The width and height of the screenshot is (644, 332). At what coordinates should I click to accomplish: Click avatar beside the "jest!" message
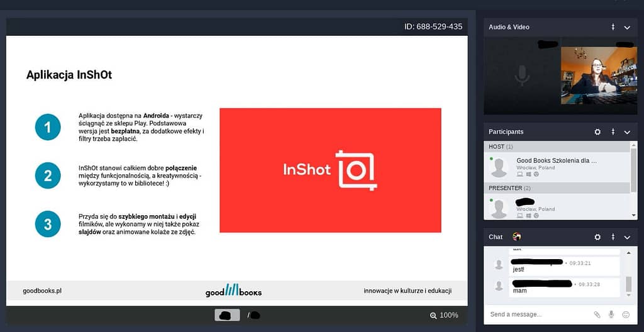click(499, 265)
